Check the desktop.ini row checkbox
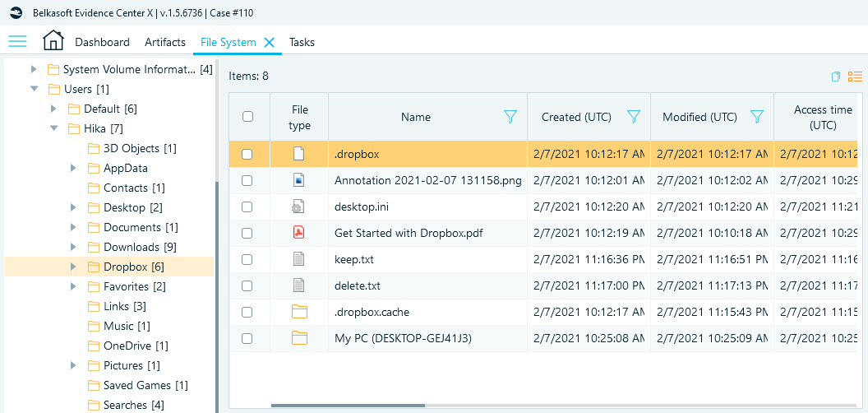Image resolution: width=868 pixels, height=413 pixels. (247, 206)
